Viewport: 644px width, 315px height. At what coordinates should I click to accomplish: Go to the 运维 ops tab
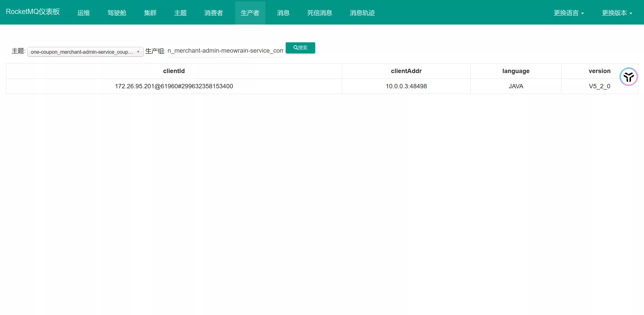pyautogui.click(x=83, y=13)
